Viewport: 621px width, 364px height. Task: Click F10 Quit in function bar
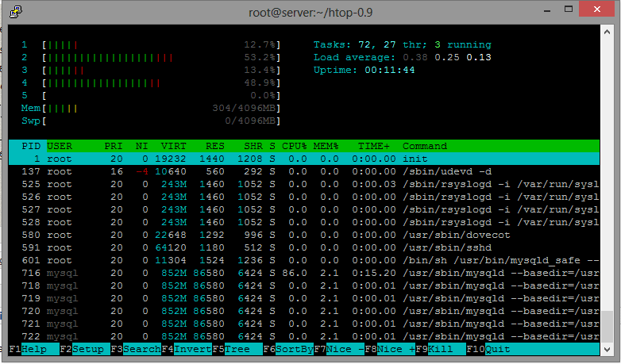(x=488, y=350)
